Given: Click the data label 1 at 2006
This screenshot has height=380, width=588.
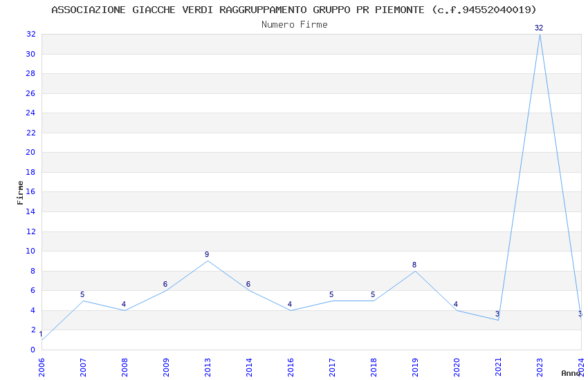Looking at the screenshot, I should [x=41, y=334].
